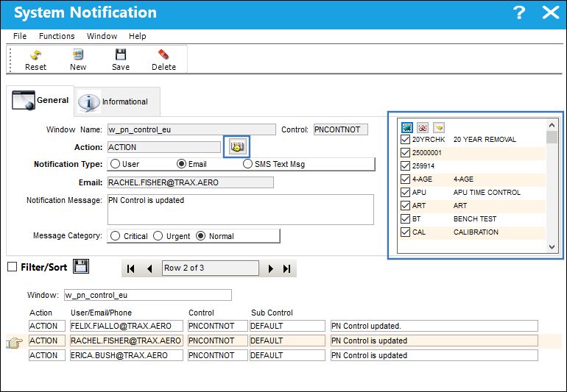Uncheck the BT BENCH TEST checkbox
This screenshot has height=392, width=567.
tap(405, 219)
